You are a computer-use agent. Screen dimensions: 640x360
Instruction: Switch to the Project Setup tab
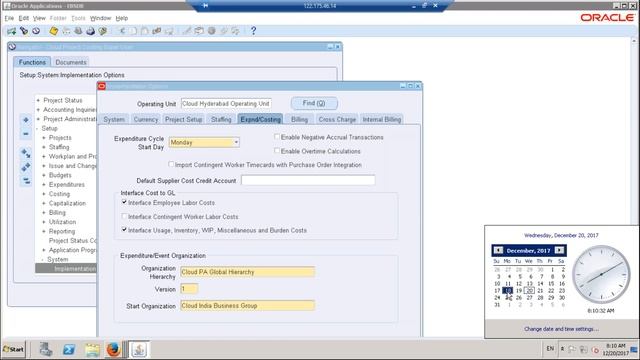[184, 119]
